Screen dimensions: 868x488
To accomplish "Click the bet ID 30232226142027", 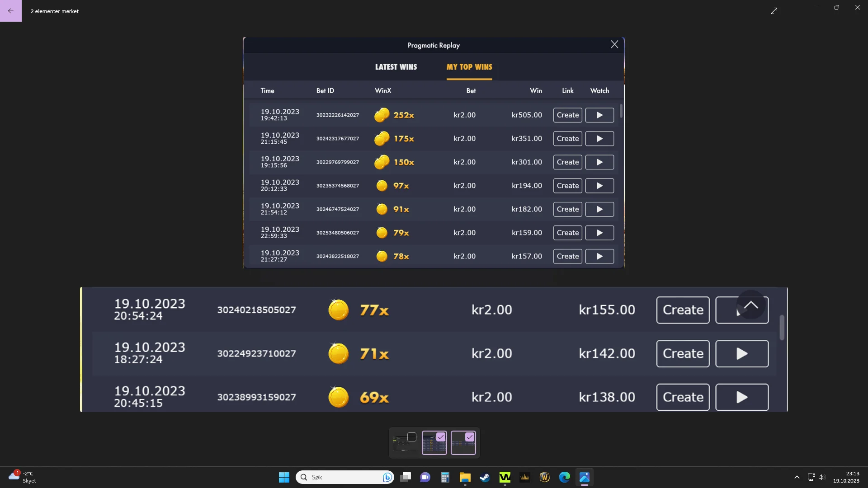I will tap(338, 115).
